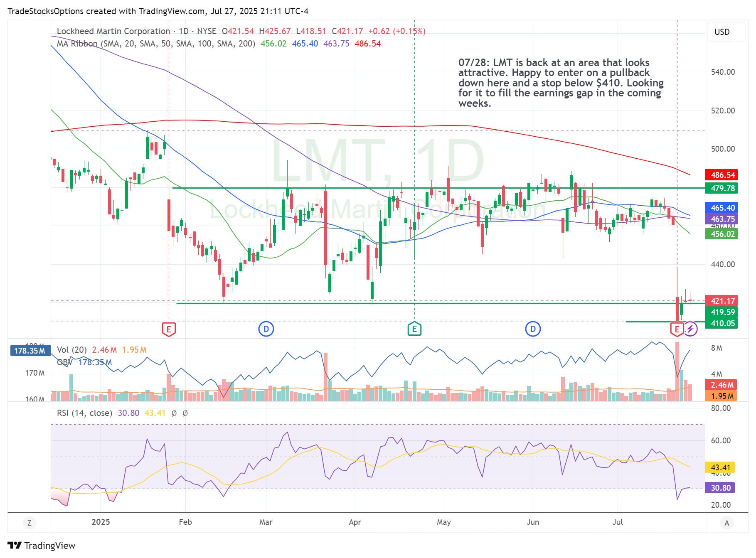The height and width of the screenshot is (558, 756).
Task: Click the 500.00 price axis tick
Action: pos(723,149)
